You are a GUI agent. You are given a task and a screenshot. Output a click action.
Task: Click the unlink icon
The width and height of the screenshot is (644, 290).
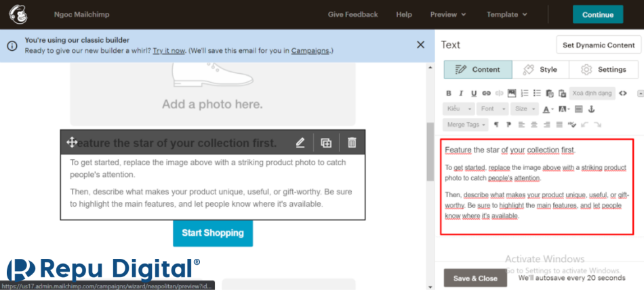pyautogui.click(x=499, y=94)
